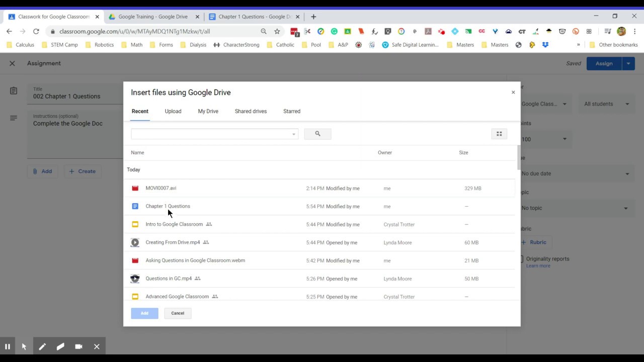Click the Size column header

(x=463, y=152)
